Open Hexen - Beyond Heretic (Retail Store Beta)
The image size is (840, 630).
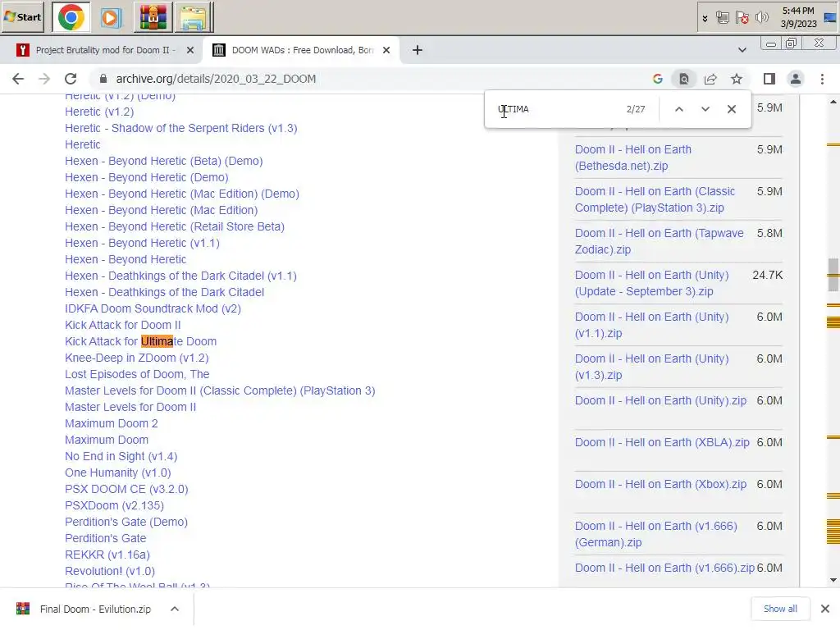[x=175, y=226]
